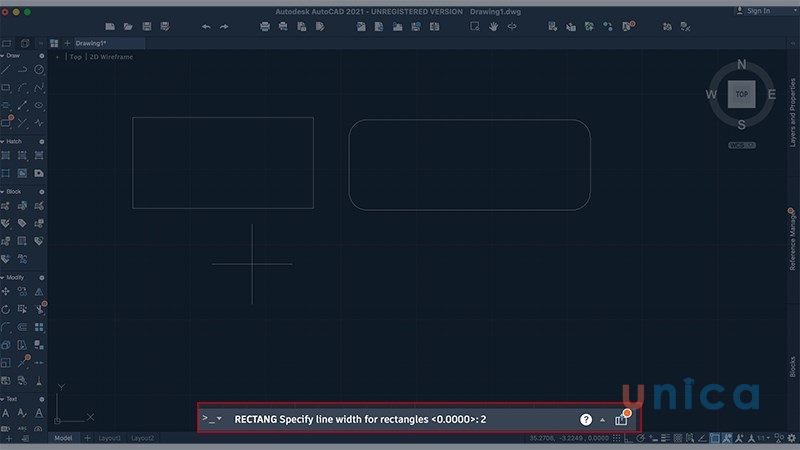The image size is (800, 450).
Task: Click the Plot printer icon
Action: (266, 26)
